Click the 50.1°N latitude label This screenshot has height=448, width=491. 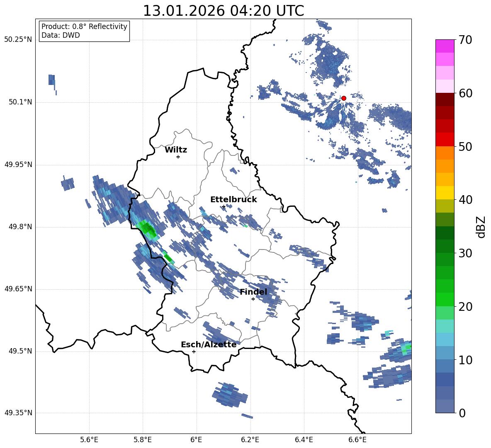coord(20,102)
